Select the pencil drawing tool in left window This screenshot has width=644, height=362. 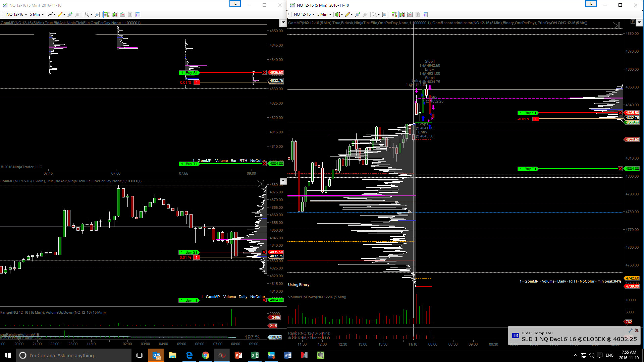[60, 14]
